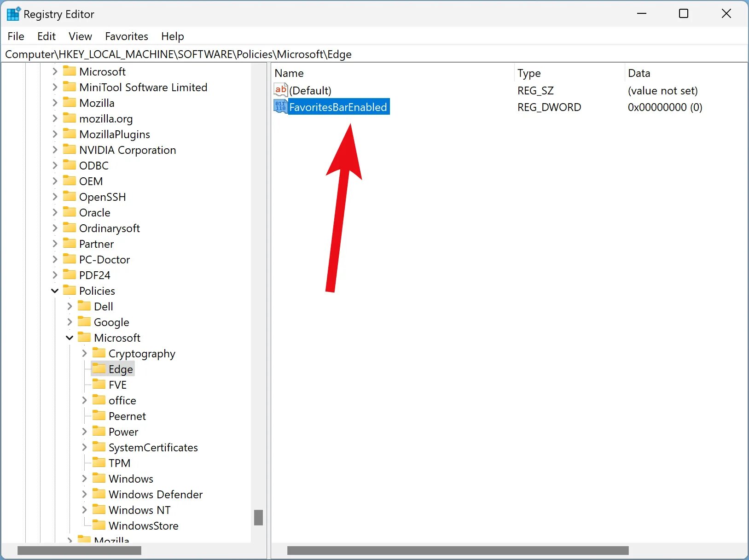This screenshot has width=749, height=560.
Task: Collapse the Policies key
Action: coord(54,291)
